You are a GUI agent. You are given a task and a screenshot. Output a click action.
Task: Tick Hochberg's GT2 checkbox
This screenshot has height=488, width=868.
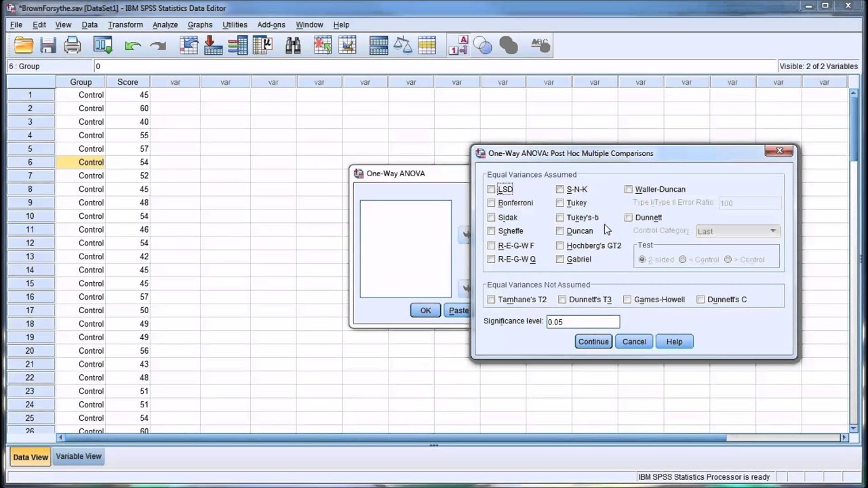tap(559, 245)
